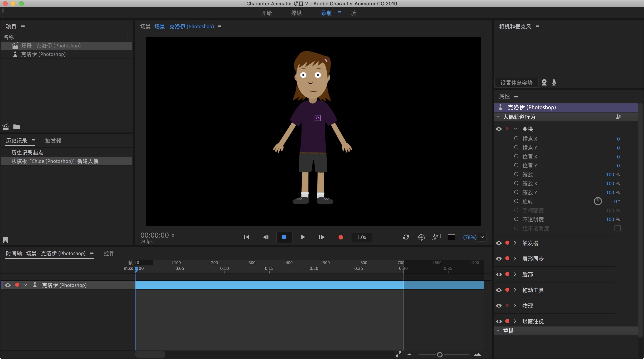Toggle the puppet track visibility eye in timeline

click(x=8, y=285)
